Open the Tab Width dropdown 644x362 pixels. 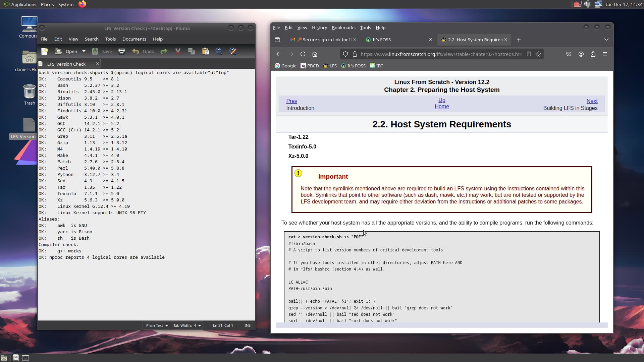tap(187, 325)
